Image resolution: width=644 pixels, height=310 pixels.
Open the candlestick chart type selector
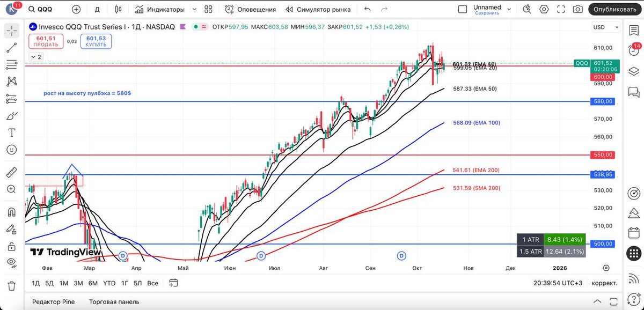[x=119, y=9]
